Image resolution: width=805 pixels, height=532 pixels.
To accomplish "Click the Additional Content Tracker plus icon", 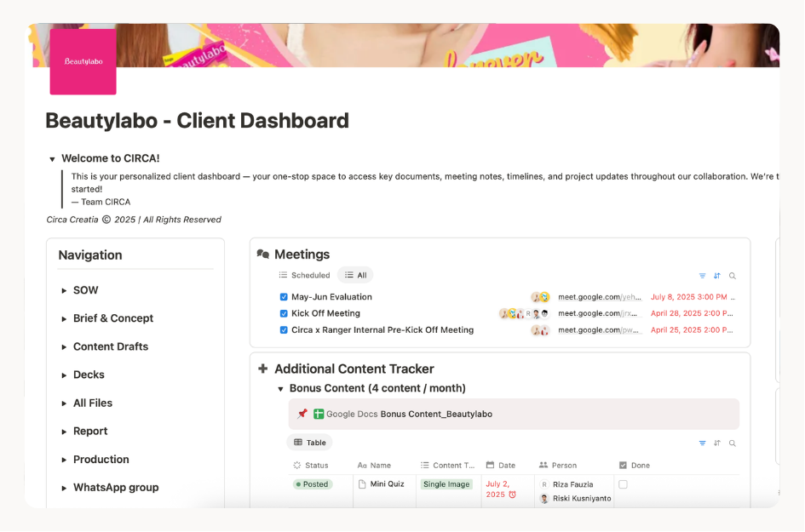I will [263, 369].
